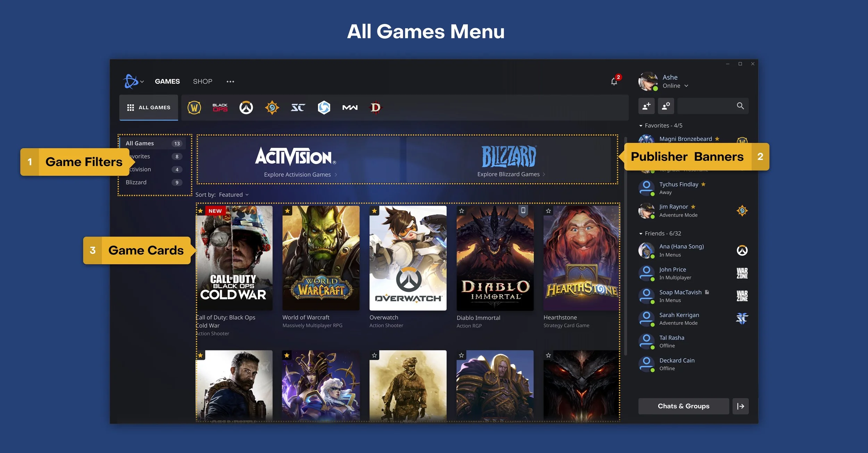The width and height of the screenshot is (868, 453).
Task: Open the notifications bell
Action: (614, 82)
